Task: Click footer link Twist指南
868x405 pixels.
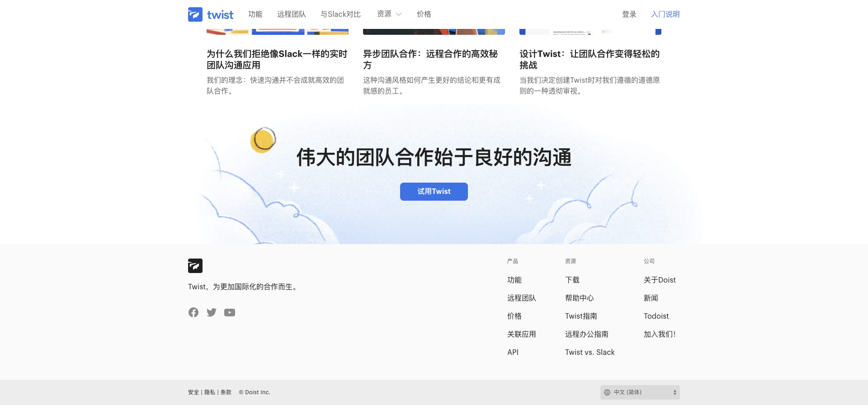Action: [x=581, y=316]
